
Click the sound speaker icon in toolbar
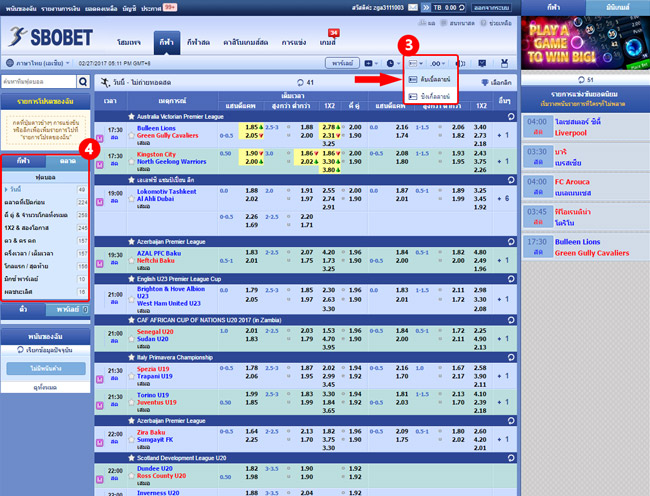tap(461, 63)
